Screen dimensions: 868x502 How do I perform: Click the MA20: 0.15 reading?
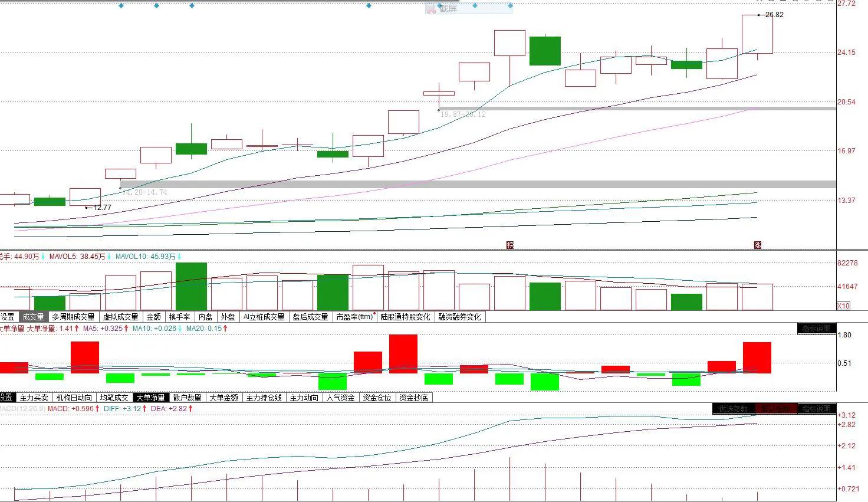(204, 329)
